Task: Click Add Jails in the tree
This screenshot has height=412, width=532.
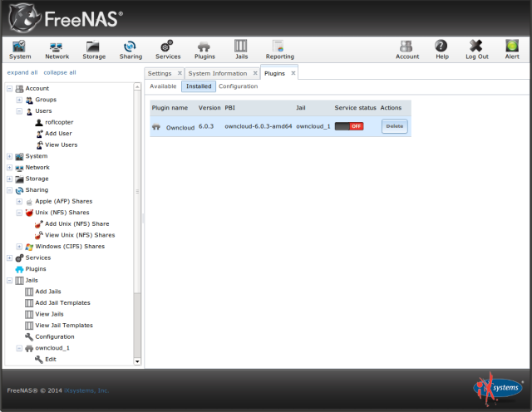Action: tap(47, 292)
